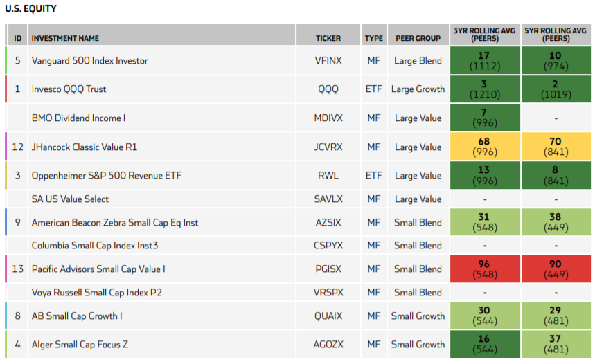Select SA US Value Select name
The image size is (595, 364).
(70, 199)
